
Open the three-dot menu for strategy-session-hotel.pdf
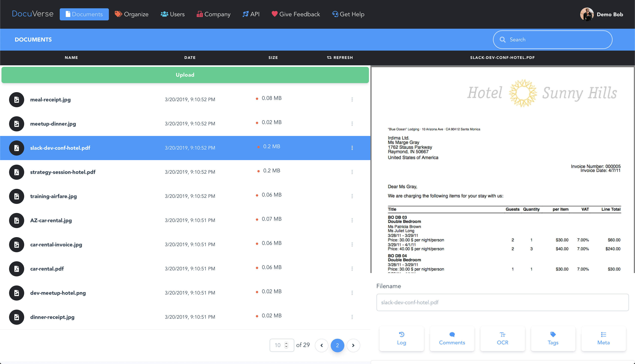pos(352,172)
